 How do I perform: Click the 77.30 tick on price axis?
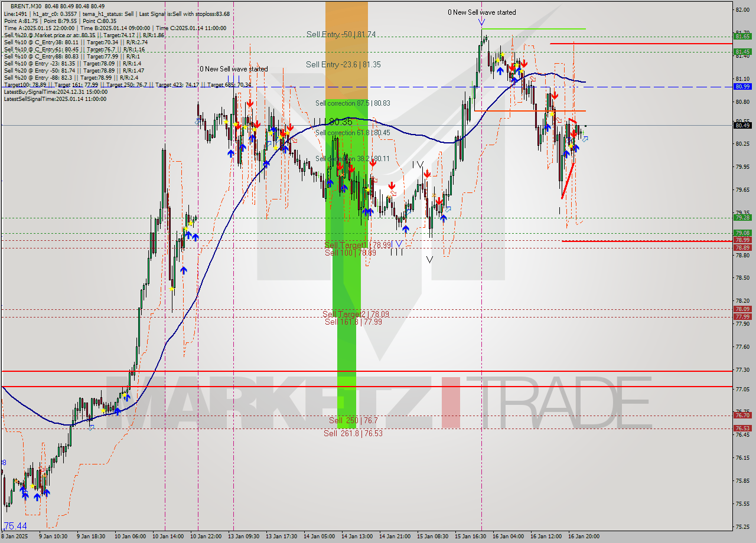742,369
